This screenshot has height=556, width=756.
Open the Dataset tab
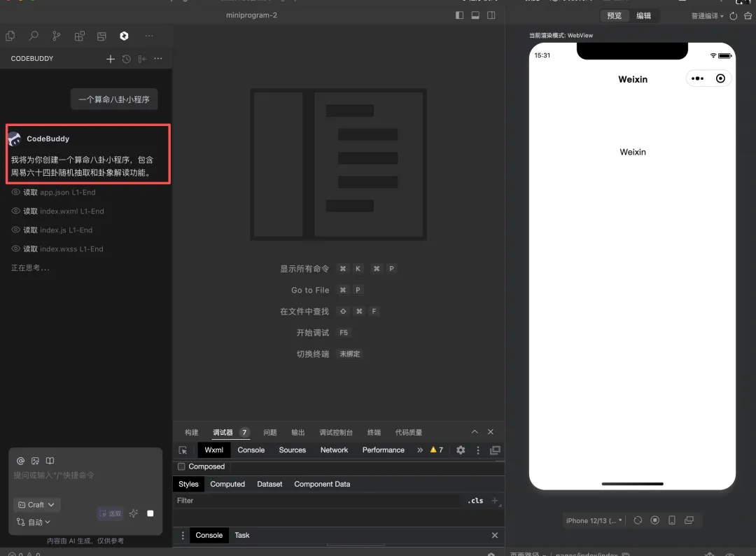pyautogui.click(x=269, y=485)
